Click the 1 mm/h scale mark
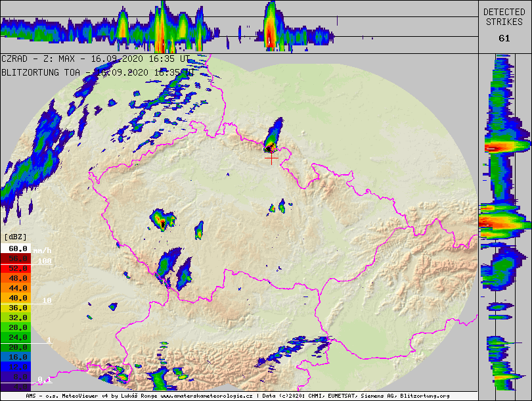532x401 pixels. [49, 340]
